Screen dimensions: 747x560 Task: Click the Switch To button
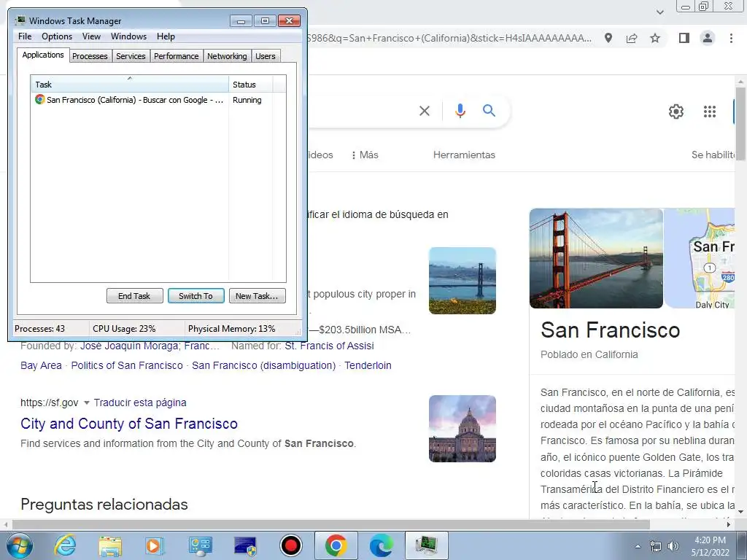196,296
